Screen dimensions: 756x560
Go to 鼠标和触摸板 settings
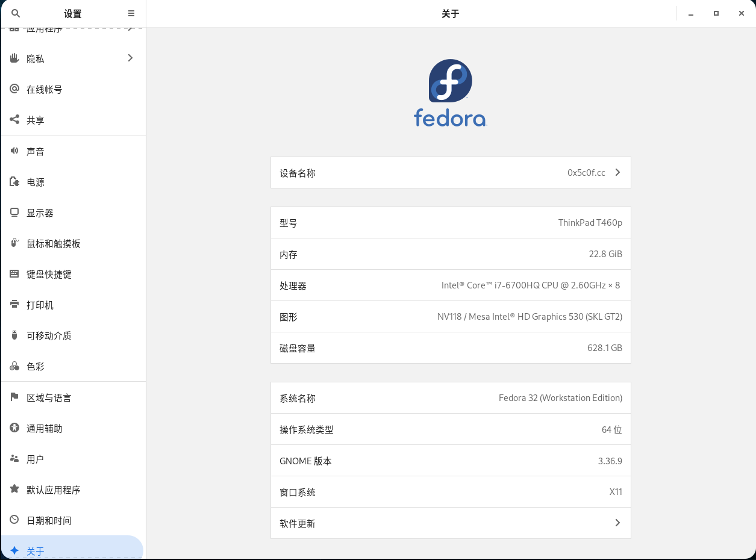tap(73, 243)
